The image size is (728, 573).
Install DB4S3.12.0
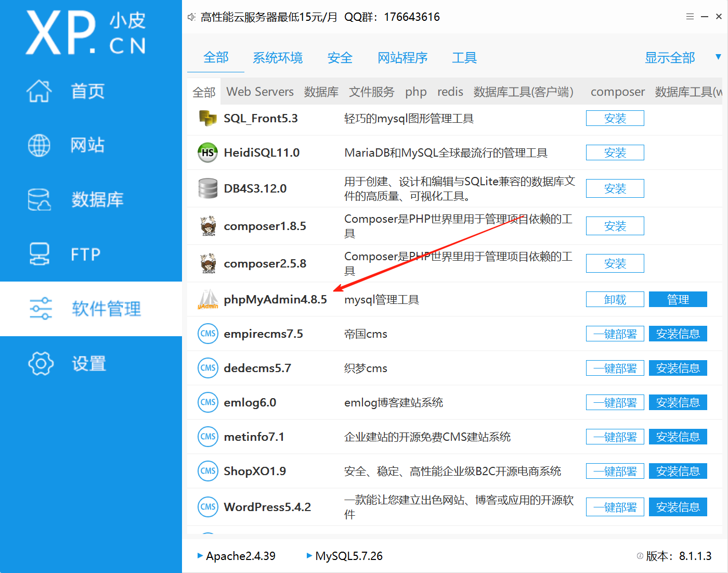(615, 188)
